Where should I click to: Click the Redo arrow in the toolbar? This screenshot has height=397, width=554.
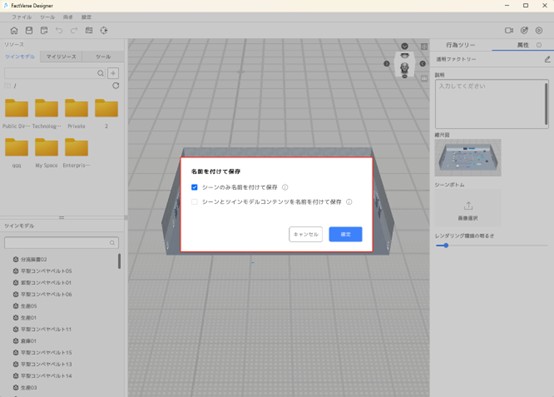click(74, 30)
